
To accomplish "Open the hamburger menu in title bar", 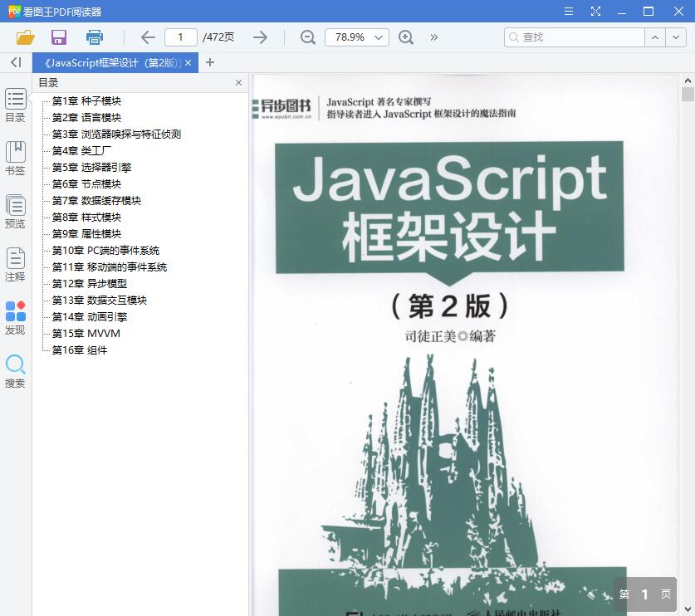I will pyautogui.click(x=569, y=12).
